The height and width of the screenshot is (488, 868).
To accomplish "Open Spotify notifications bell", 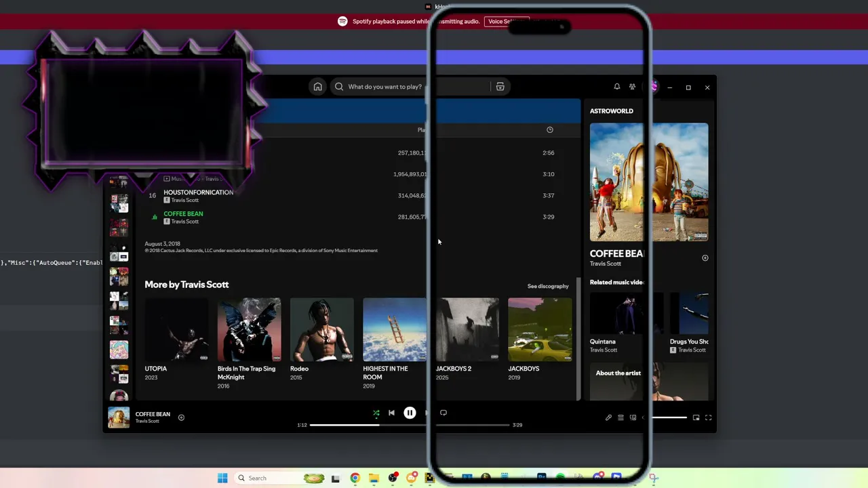I will click(617, 87).
